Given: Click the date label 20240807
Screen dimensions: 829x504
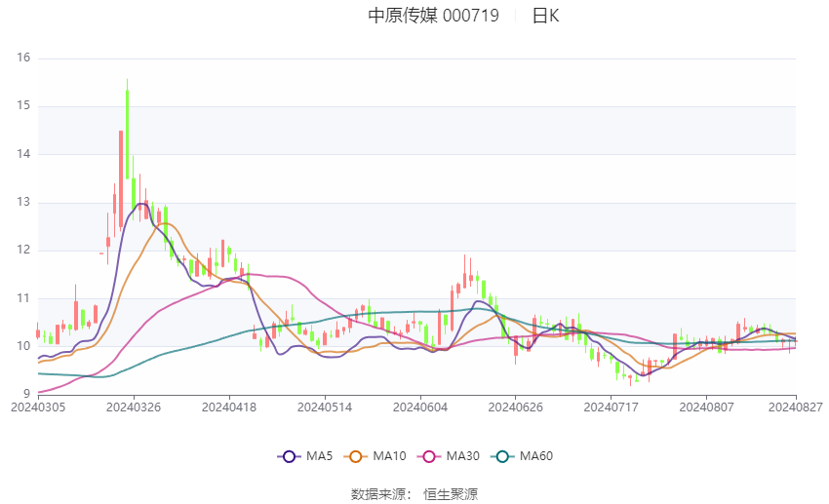Looking at the screenshot, I should (706, 407).
